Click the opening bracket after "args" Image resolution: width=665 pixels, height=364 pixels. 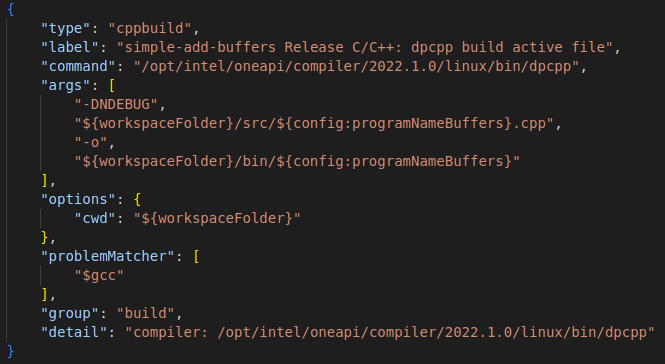(x=112, y=85)
